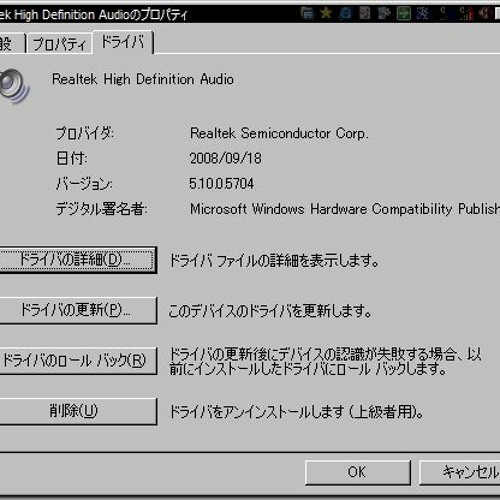The width and height of the screenshot is (500, 500).
Task: Dismiss dialog with キャンセル button
Action: pyautogui.click(x=460, y=472)
